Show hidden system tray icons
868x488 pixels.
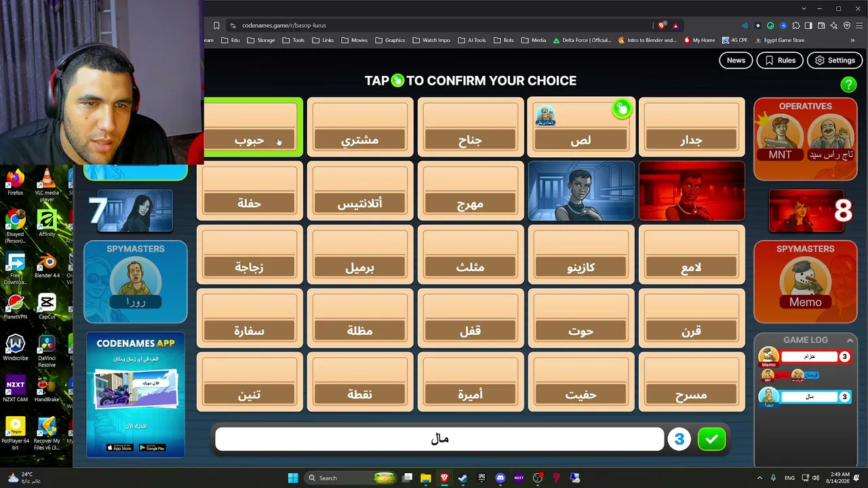[759, 478]
